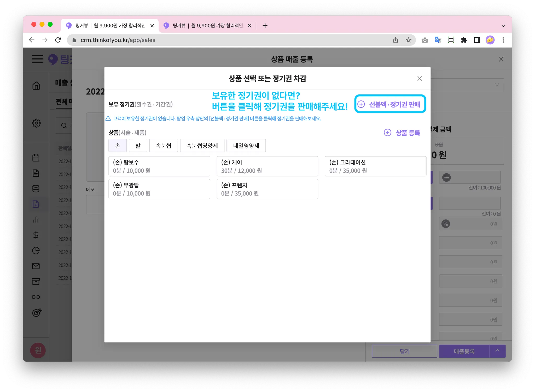Image resolution: width=535 pixels, height=392 pixels.
Task: Select the 발 category tab
Action: 138,146
